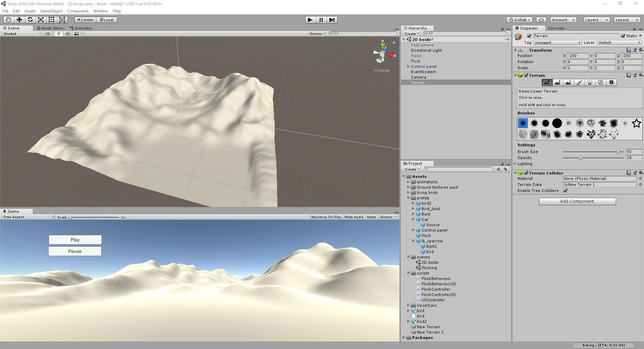
Task: Select the Hand tool
Action: coord(8,20)
